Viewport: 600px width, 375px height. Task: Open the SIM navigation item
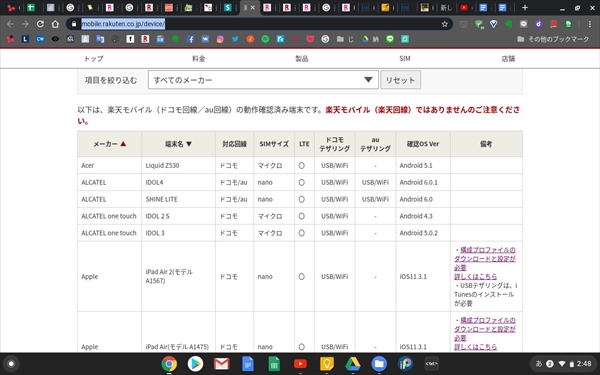click(x=405, y=59)
